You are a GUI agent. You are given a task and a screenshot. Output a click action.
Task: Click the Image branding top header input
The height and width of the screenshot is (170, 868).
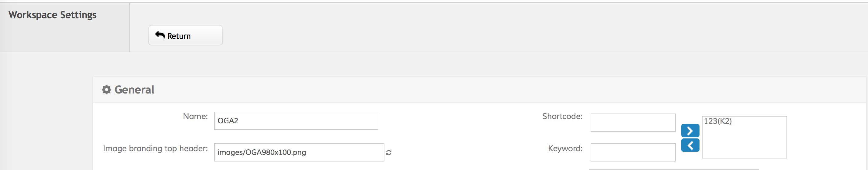coord(299,152)
